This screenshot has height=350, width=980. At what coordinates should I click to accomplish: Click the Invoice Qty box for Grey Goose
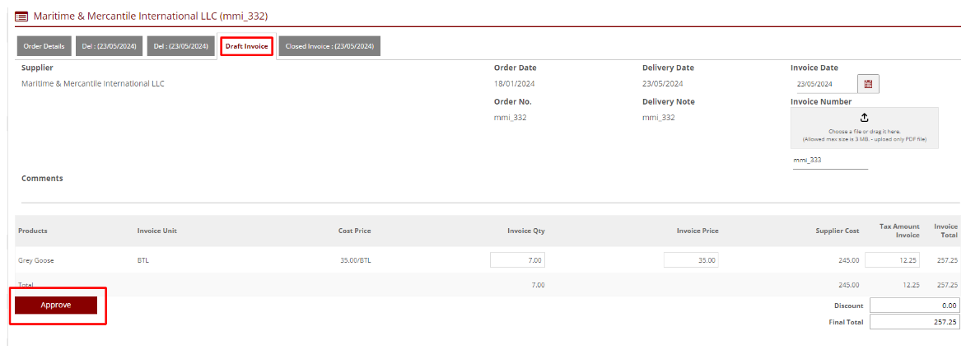[517, 260]
